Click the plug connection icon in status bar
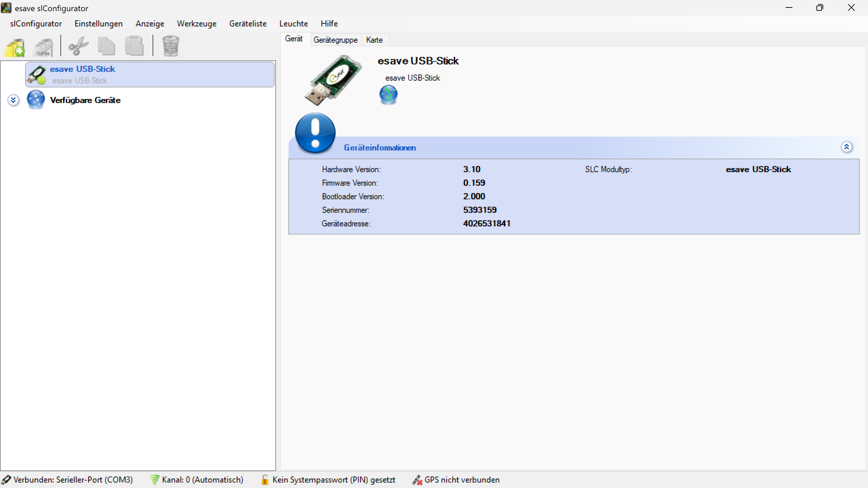The image size is (868, 488). (x=6, y=480)
